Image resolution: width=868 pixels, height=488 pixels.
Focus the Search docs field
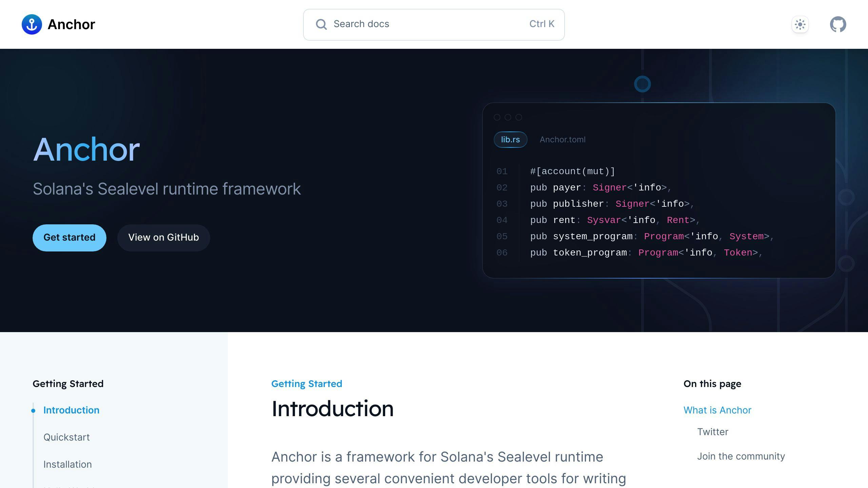[434, 24]
